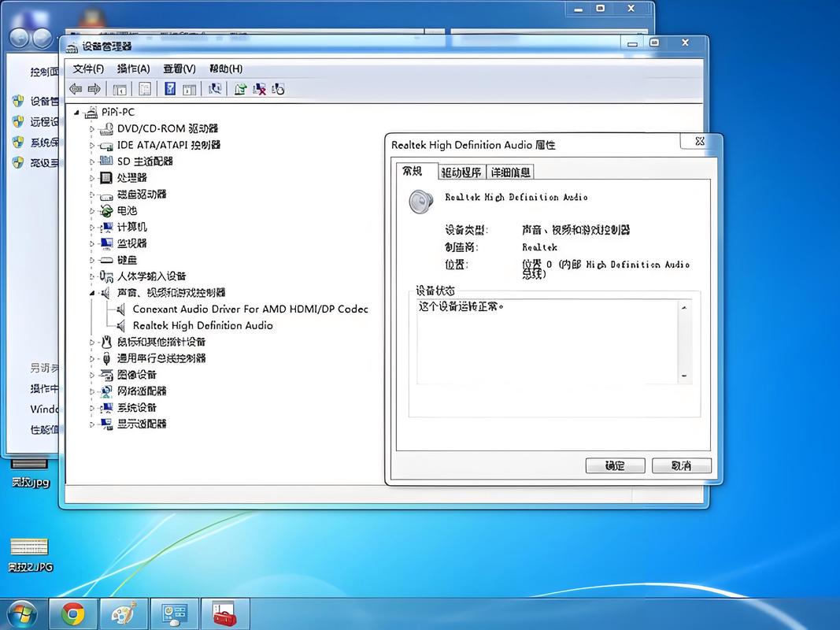Screen dimensions: 840x630
Task: Click the 取消 button in the dialog
Action: tap(680, 465)
